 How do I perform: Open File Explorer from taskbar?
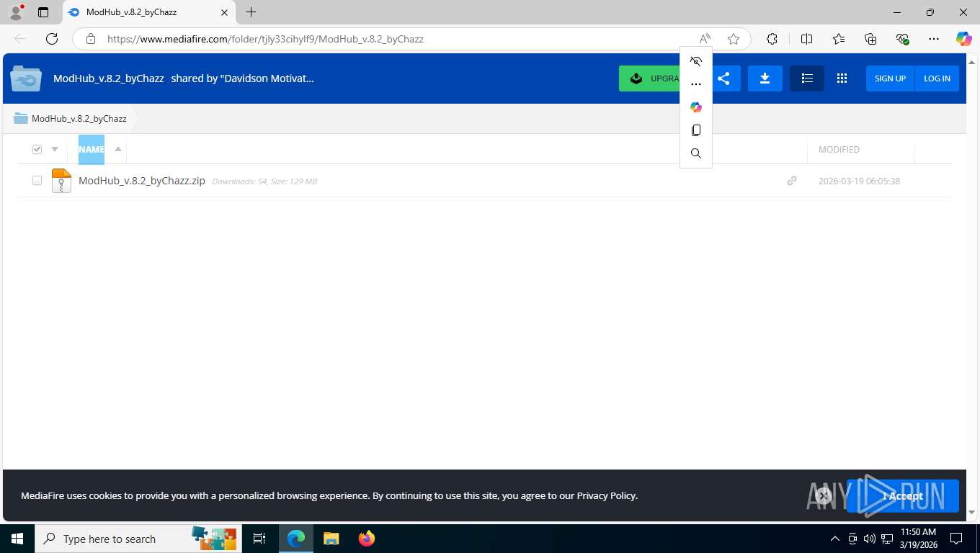point(331,539)
